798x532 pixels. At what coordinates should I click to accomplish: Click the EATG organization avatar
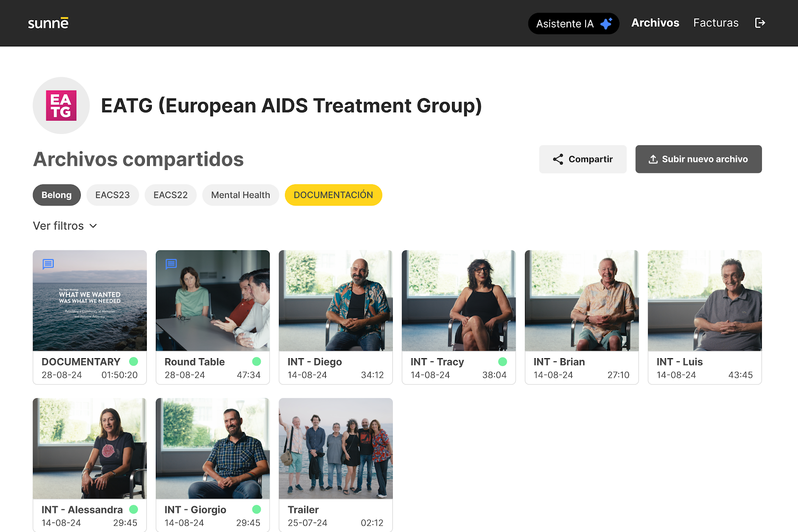pyautogui.click(x=61, y=105)
